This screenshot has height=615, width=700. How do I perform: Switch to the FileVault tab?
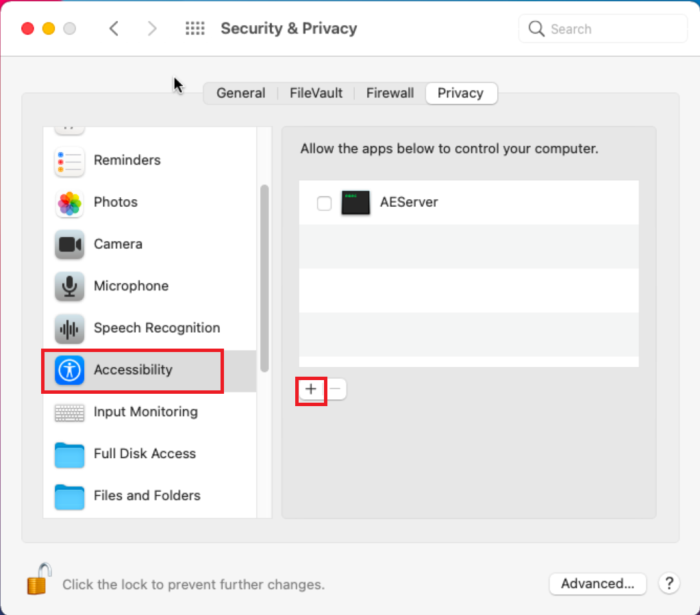point(316,93)
